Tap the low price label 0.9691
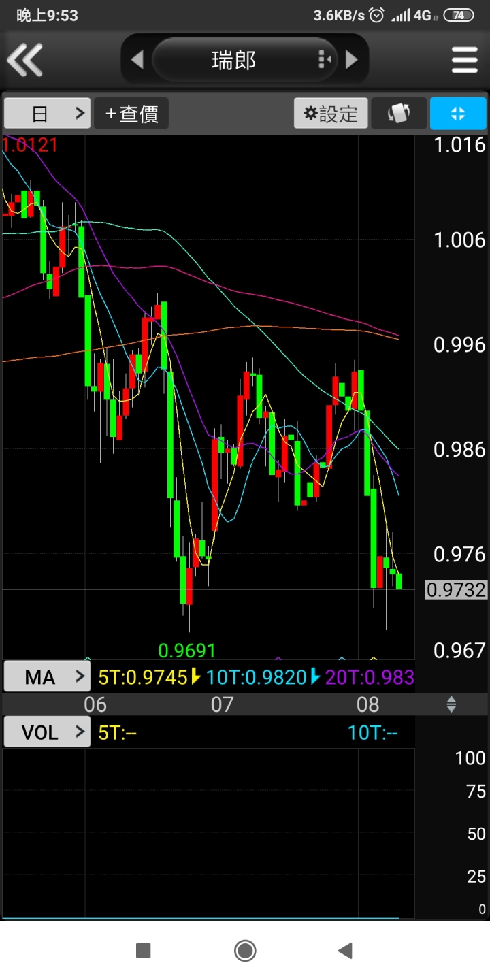This screenshot has height=980, width=490. point(187,651)
